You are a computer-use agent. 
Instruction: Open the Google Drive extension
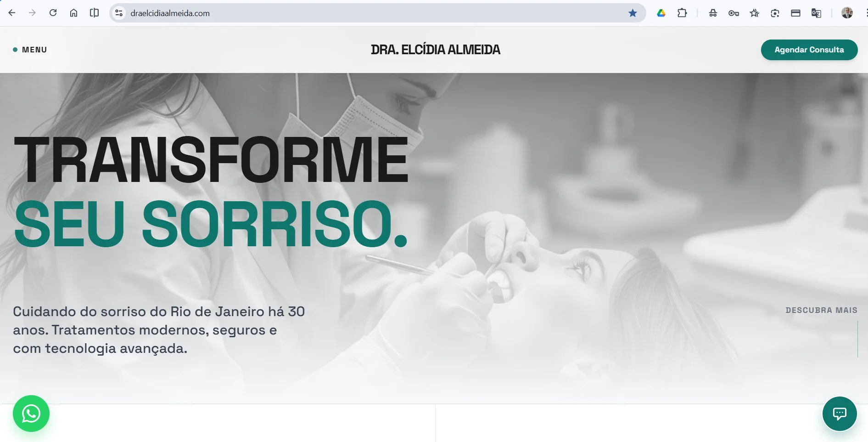click(x=661, y=13)
